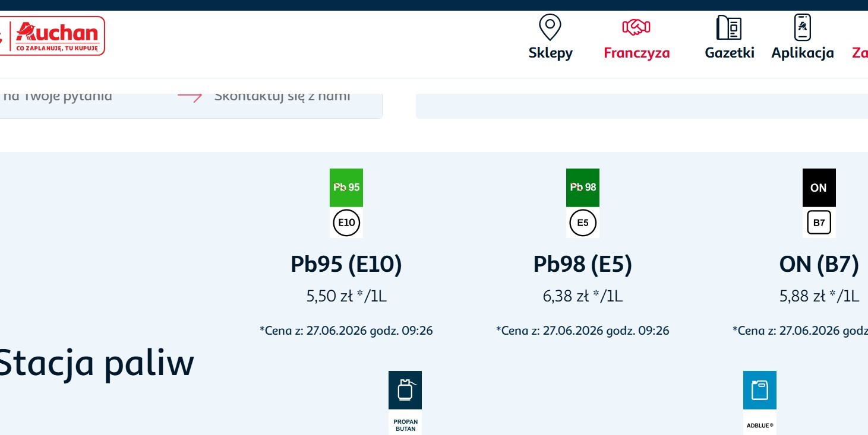The height and width of the screenshot is (435, 868).
Task: Click the 5,88 zł price for ON
Action: (x=819, y=296)
